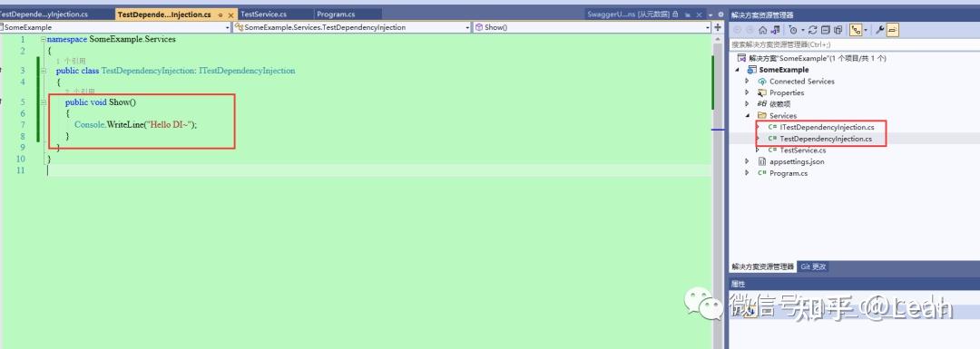980x349 pixels.
Task: Click the refresh/sync icon in Solution Explorer
Action: click(x=812, y=30)
